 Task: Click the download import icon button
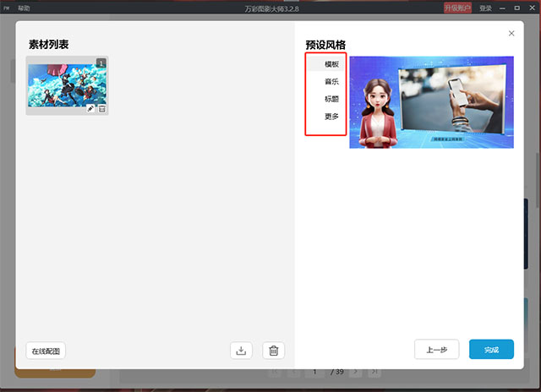[241, 351]
